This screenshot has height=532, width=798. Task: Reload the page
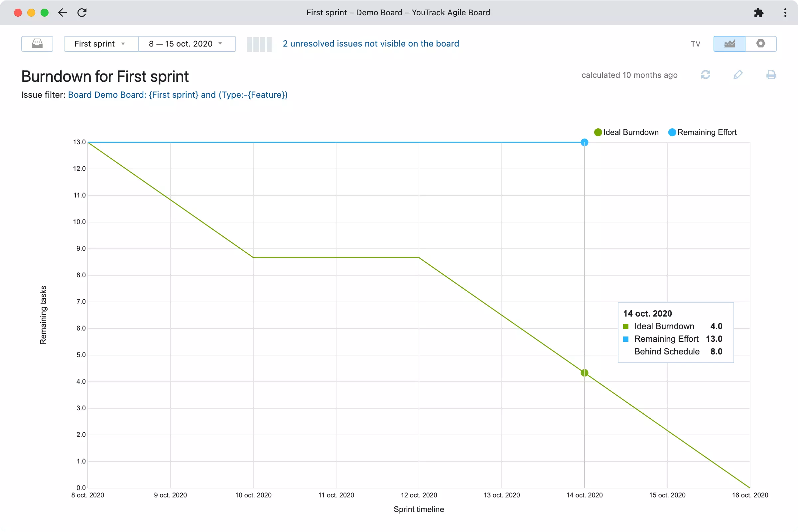tap(82, 13)
